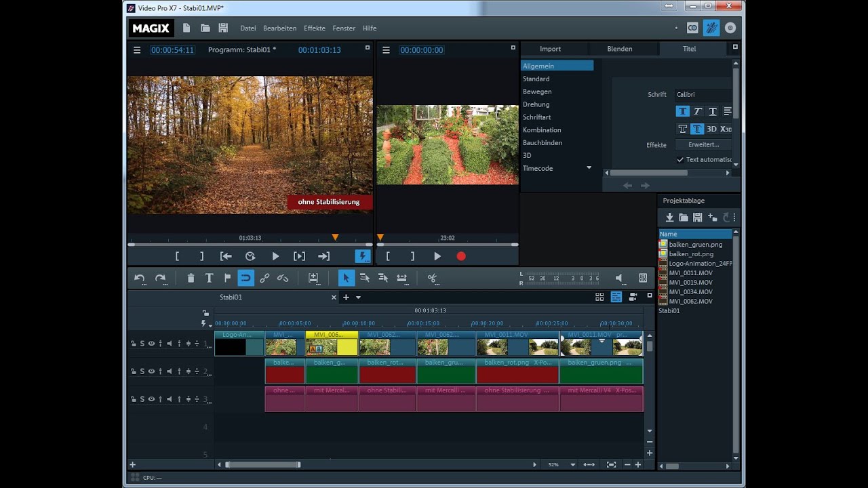Toggle italic text formatting in the title panel
Image resolution: width=868 pixels, height=488 pixels.
698,111
